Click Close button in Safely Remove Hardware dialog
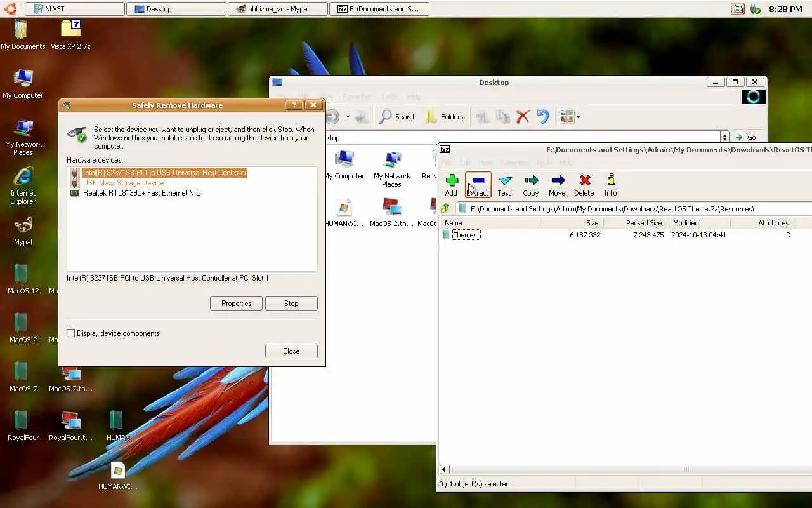The height and width of the screenshot is (508, 812). (291, 351)
